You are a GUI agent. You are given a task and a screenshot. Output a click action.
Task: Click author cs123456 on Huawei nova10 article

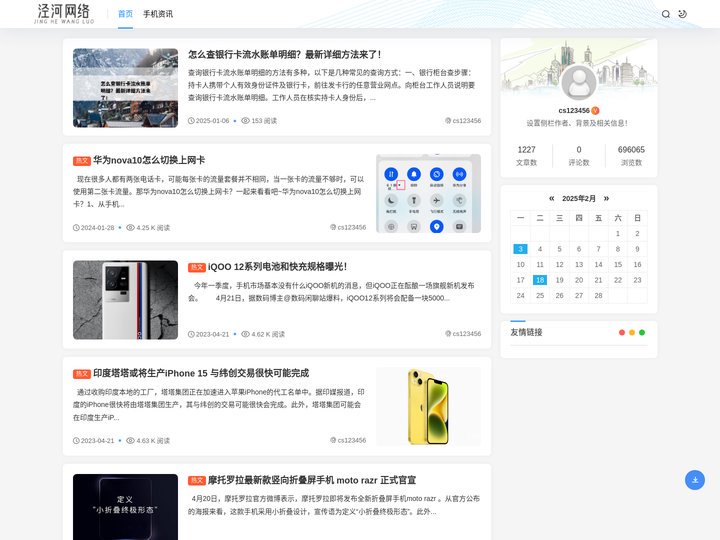348,227
